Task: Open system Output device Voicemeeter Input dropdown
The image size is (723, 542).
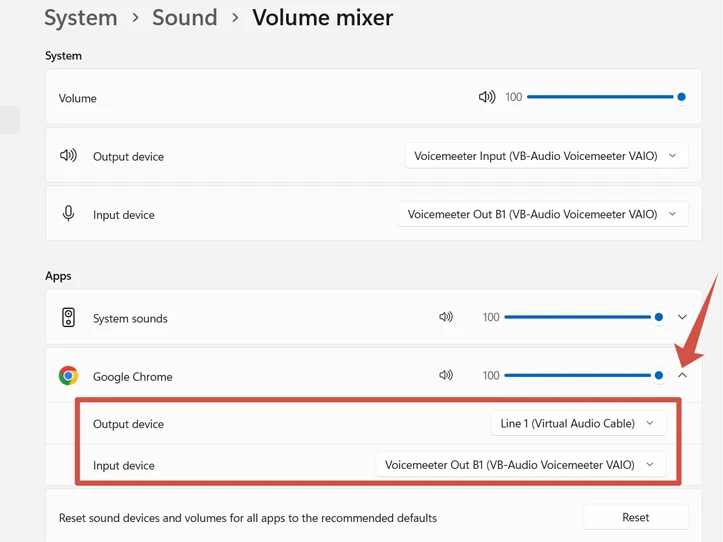Action: pyautogui.click(x=546, y=156)
